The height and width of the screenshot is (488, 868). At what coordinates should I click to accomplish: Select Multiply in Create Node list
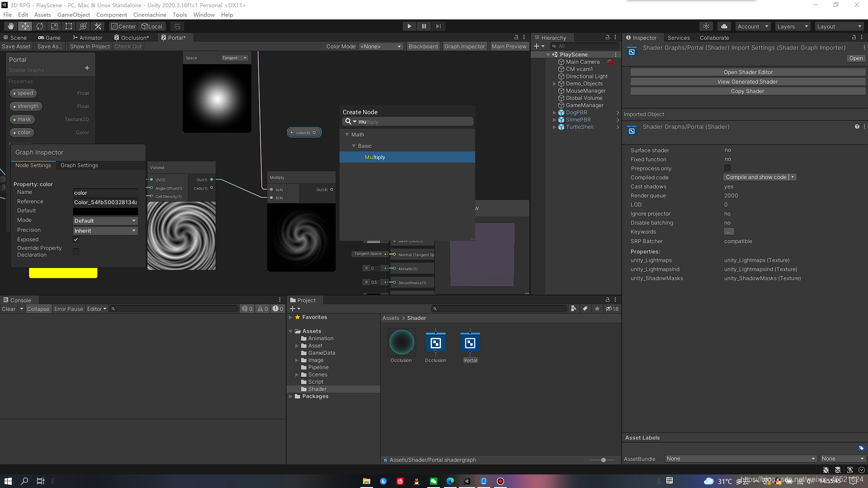375,157
